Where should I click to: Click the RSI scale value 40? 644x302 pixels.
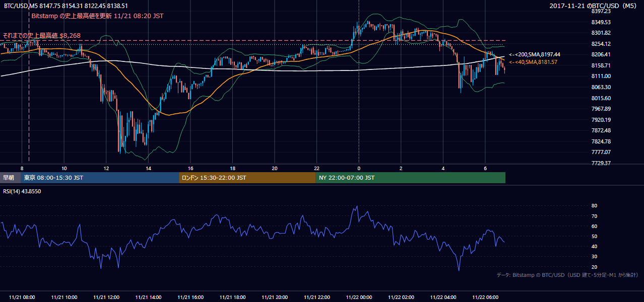[595, 246]
